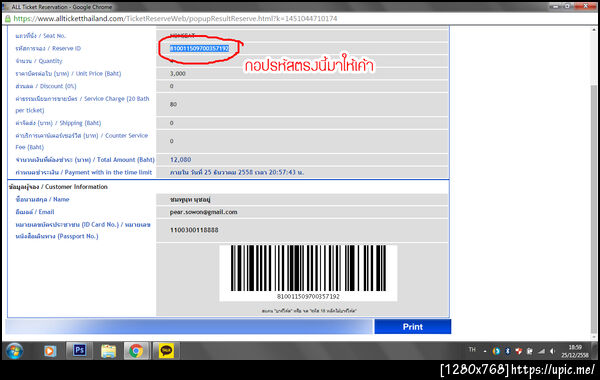Click the barcode image

pos(308,268)
